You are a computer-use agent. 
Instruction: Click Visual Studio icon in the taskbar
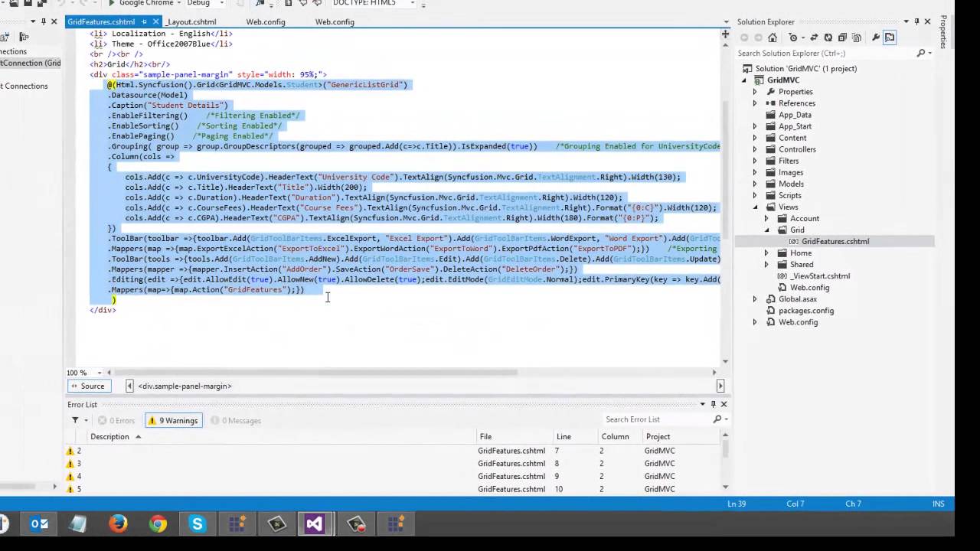[x=314, y=523]
